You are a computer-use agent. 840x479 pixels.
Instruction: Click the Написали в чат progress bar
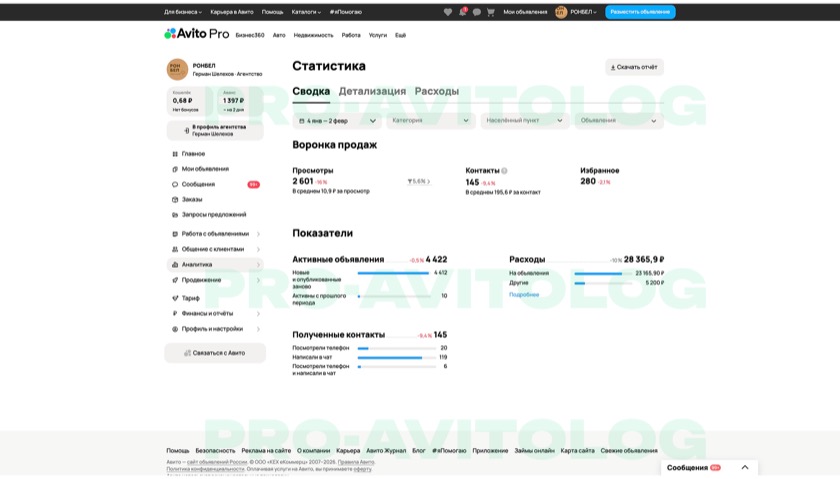click(397, 357)
